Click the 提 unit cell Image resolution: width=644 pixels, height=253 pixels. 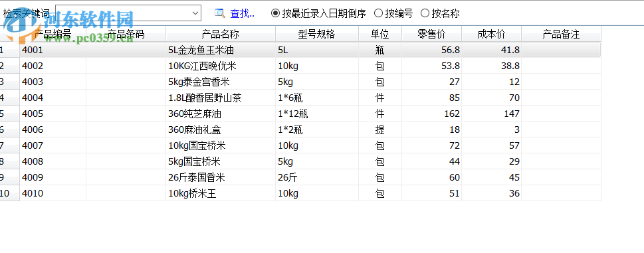pos(380,129)
